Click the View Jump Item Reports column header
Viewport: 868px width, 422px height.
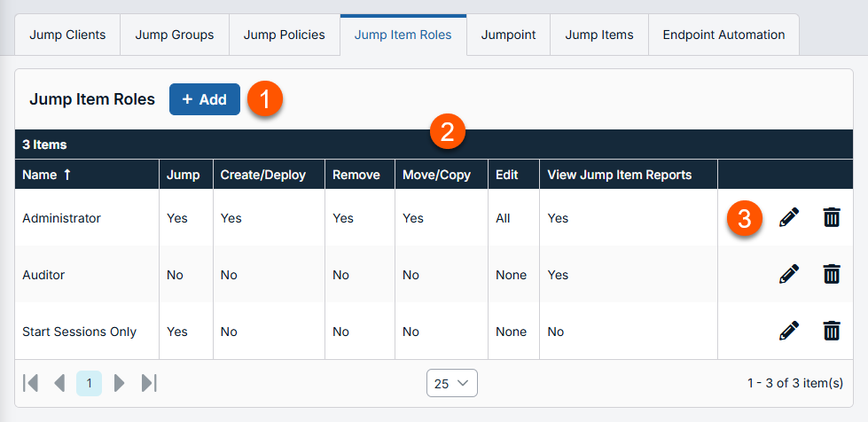click(619, 175)
